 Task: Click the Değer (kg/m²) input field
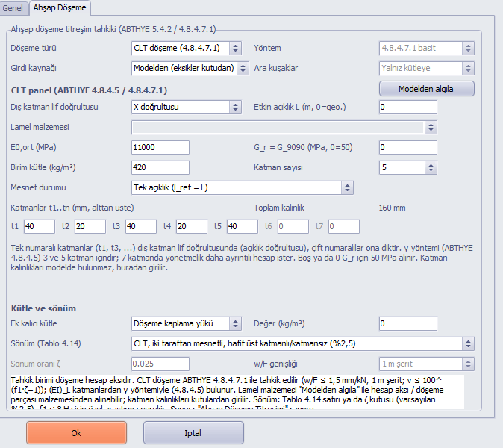(407, 323)
